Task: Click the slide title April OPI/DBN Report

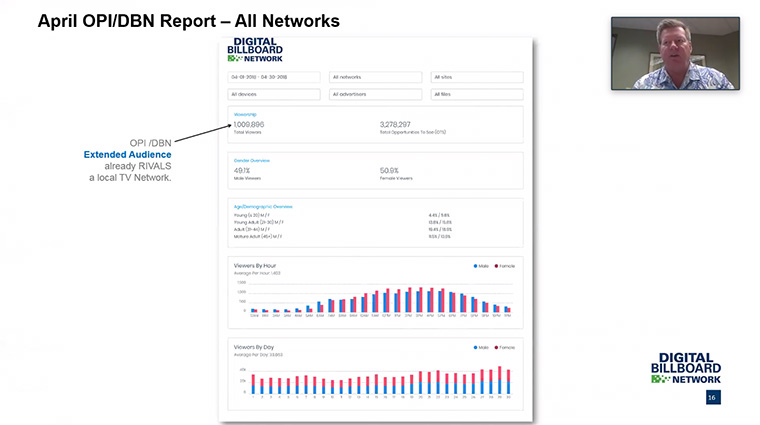Action: point(189,21)
